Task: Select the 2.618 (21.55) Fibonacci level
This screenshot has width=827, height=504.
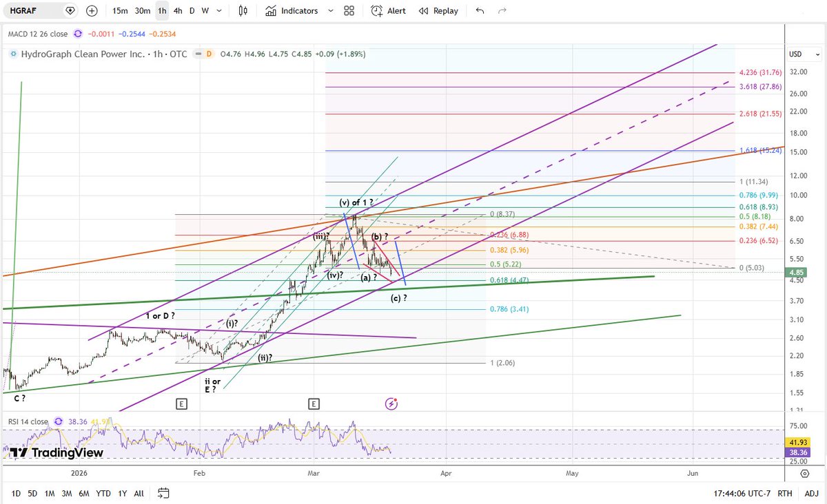Action: [x=759, y=114]
